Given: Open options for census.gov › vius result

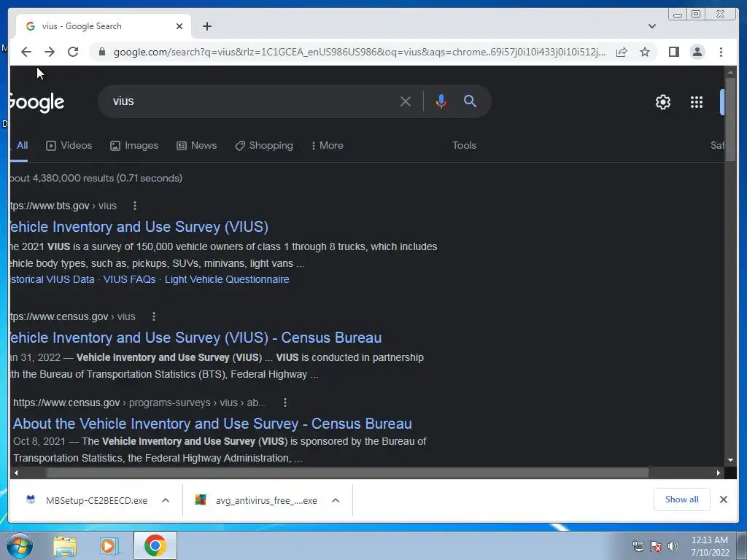Looking at the screenshot, I should click(153, 316).
